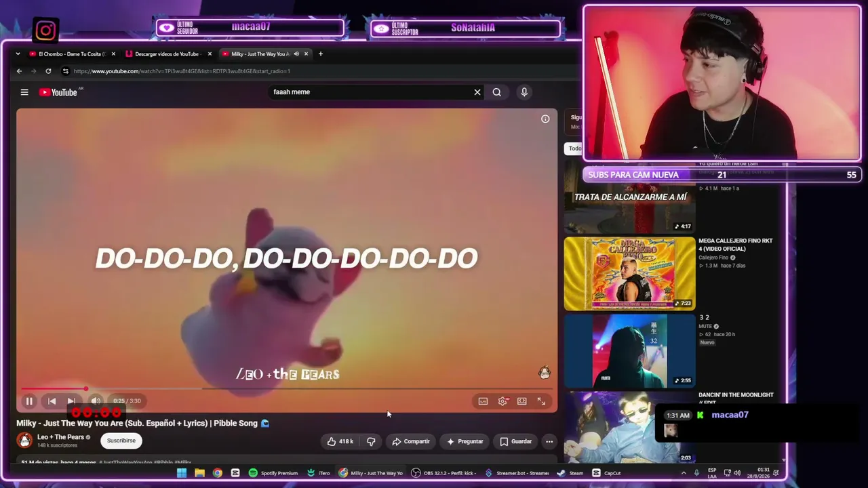The width and height of the screenshot is (868, 488).
Task: Open the Instagram icon on the overlay
Action: [45, 30]
